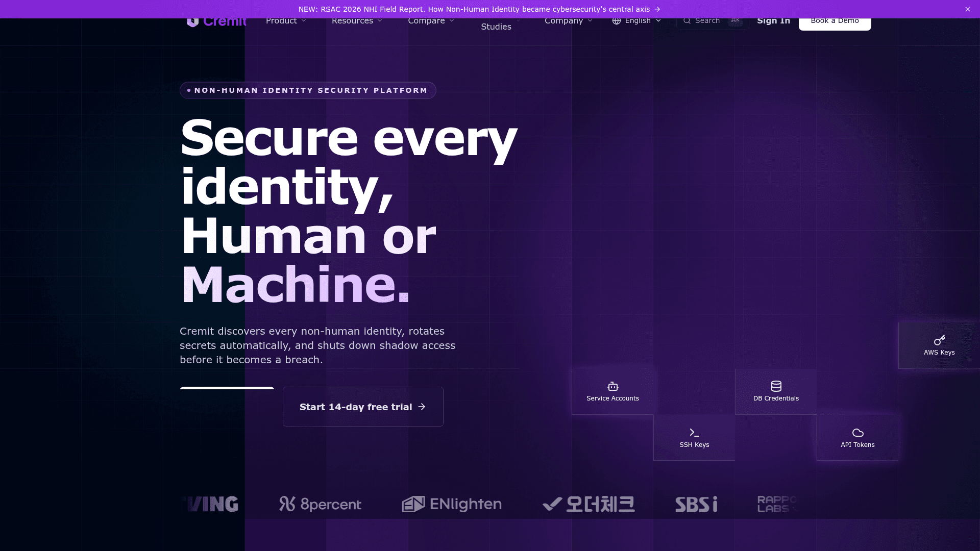Click the arrow icon in free trial button
Viewport: 980px width, 551px height.
click(x=422, y=407)
